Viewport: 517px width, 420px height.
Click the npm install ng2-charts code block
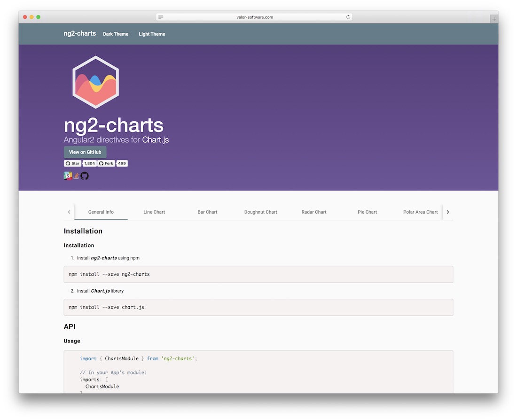(258, 274)
